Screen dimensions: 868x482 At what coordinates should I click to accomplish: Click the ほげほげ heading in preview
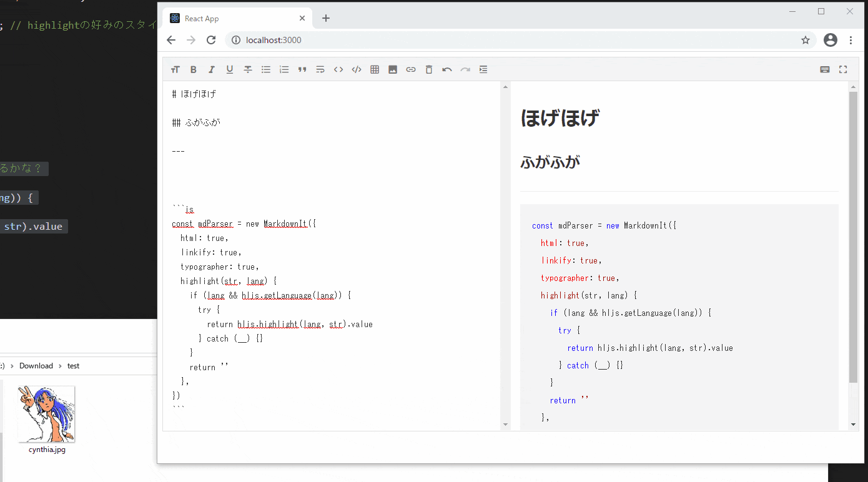pos(560,117)
